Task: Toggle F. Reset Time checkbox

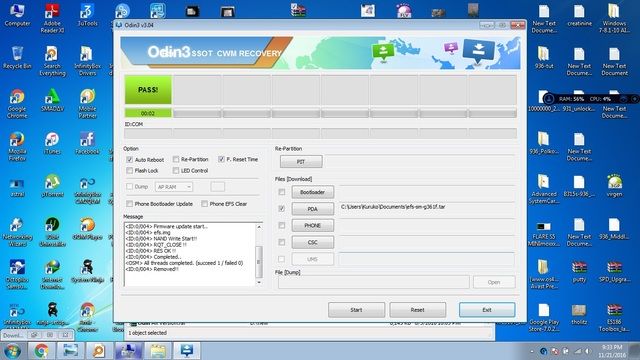Action: [221, 159]
